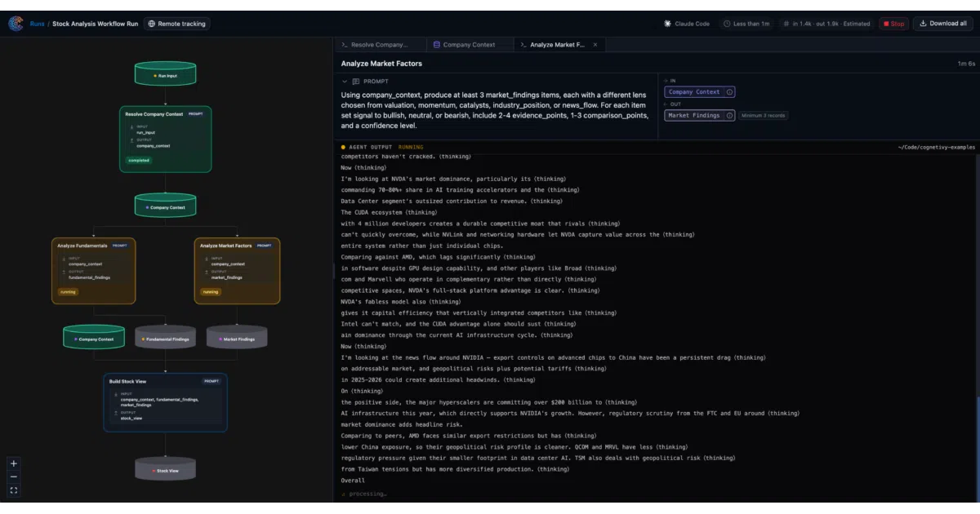Screen dimensions: 980x514
Task: Click the Remote tracking button
Action: (x=177, y=24)
